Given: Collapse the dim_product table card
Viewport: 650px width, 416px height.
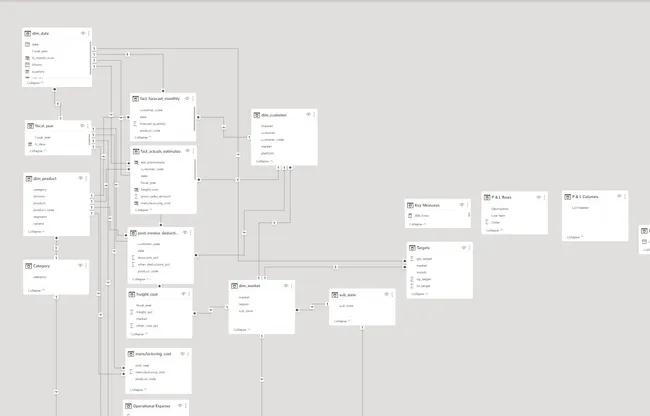Looking at the screenshot, I should (x=36, y=232).
